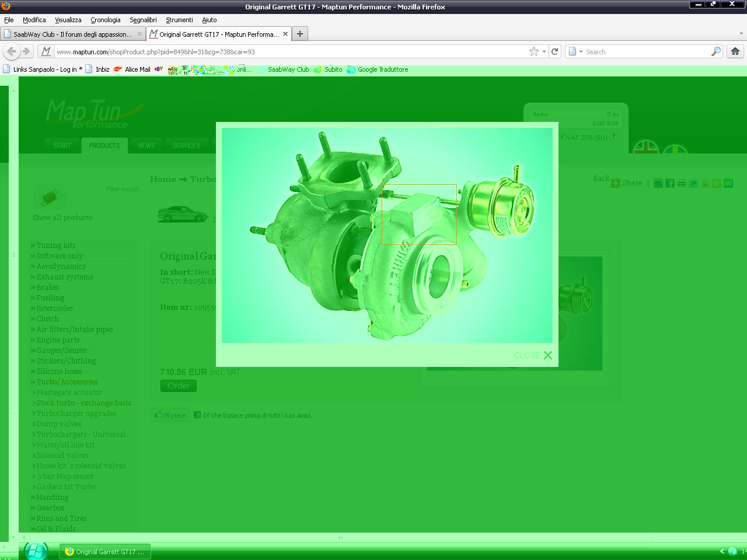Open the bookmark star dropdown arrow

point(544,51)
